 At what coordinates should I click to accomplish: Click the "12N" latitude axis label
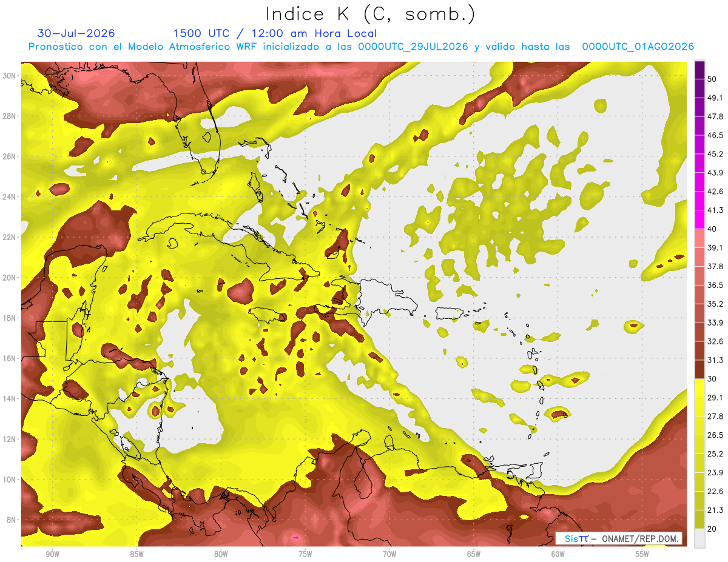point(9,439)
